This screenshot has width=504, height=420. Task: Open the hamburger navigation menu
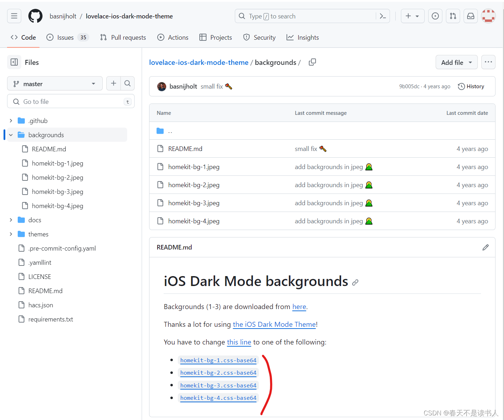click(14, 16)
